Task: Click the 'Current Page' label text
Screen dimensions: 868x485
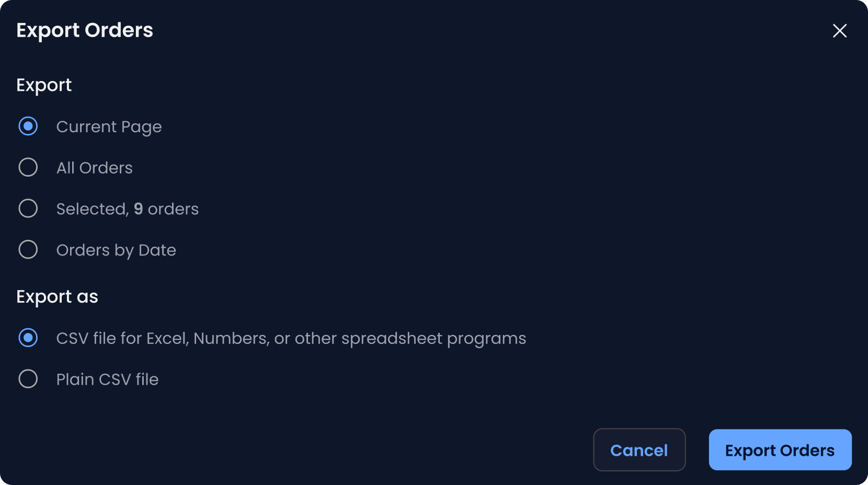Action: [x=109, y=127]
